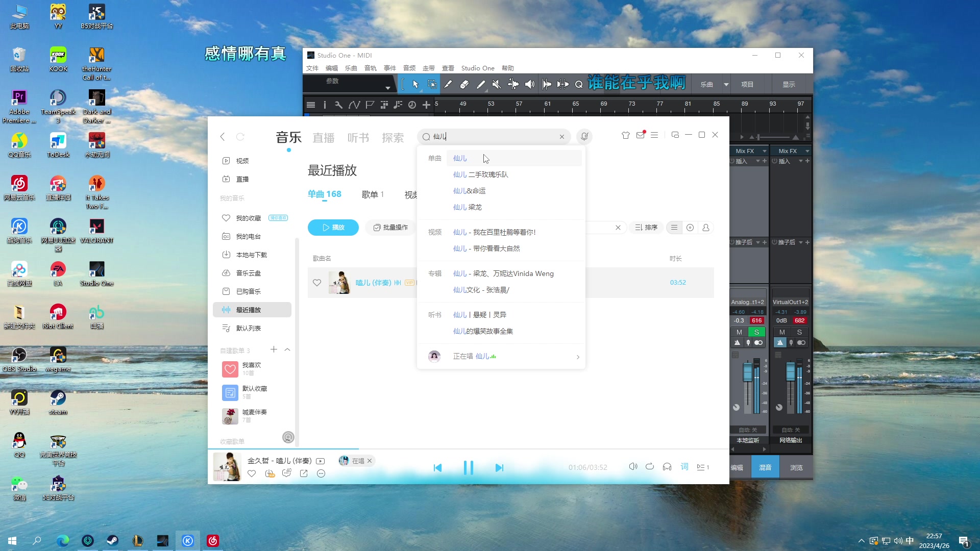The image size is (980, 551).
Task: Open the 文件 menu in Studio One
Action: (312, 68)
